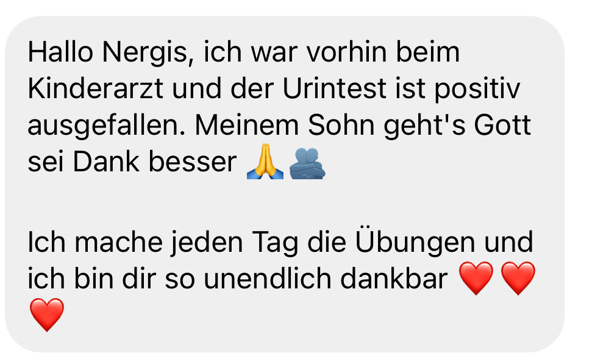Click the word Hallo starting the message
Screen dimensions: 592x364
60,51
